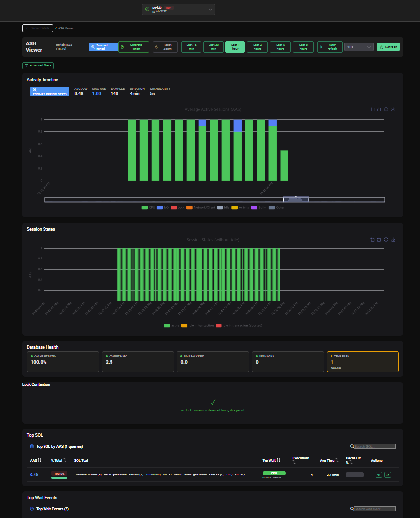Click restore icon on Session States chart
420x518 pixels.
coord(386,240)
